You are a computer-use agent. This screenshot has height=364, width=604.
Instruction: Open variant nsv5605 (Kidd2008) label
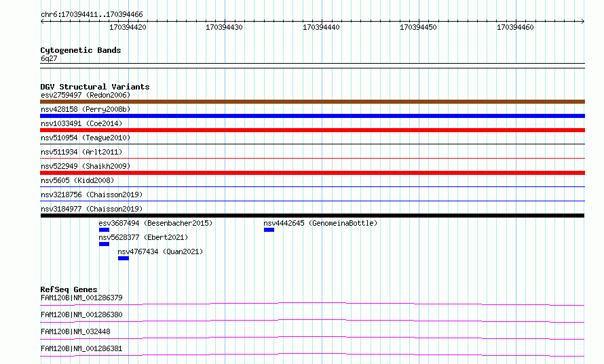tap(77, 180)
